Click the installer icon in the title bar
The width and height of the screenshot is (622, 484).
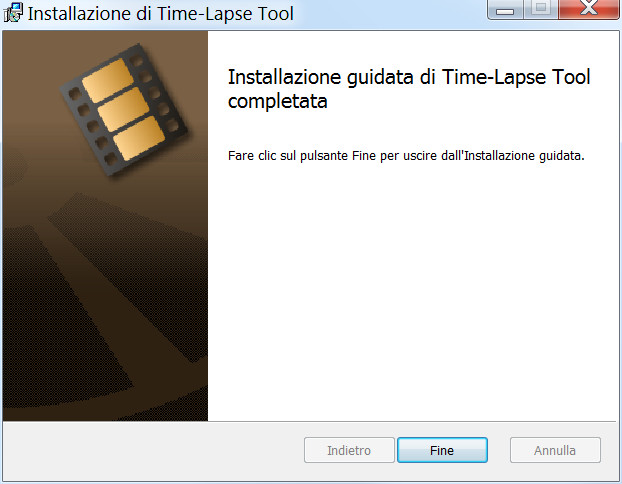click(13, 13)
